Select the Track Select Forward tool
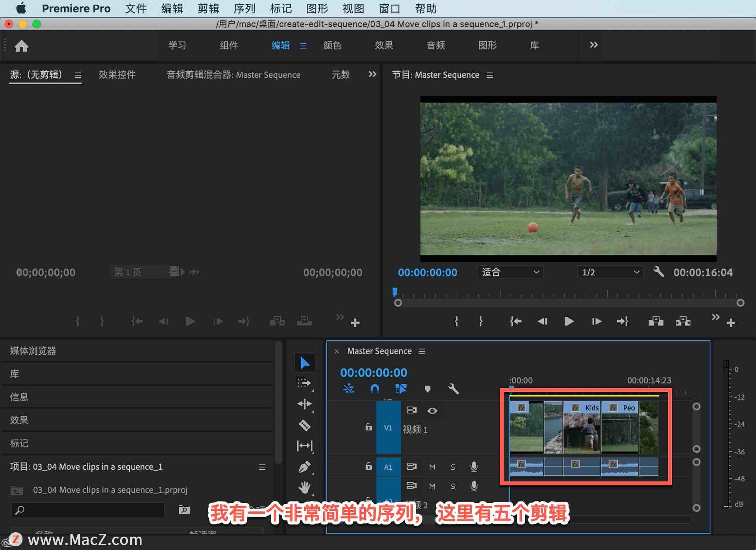756x550 pixels. coord(304,383)
